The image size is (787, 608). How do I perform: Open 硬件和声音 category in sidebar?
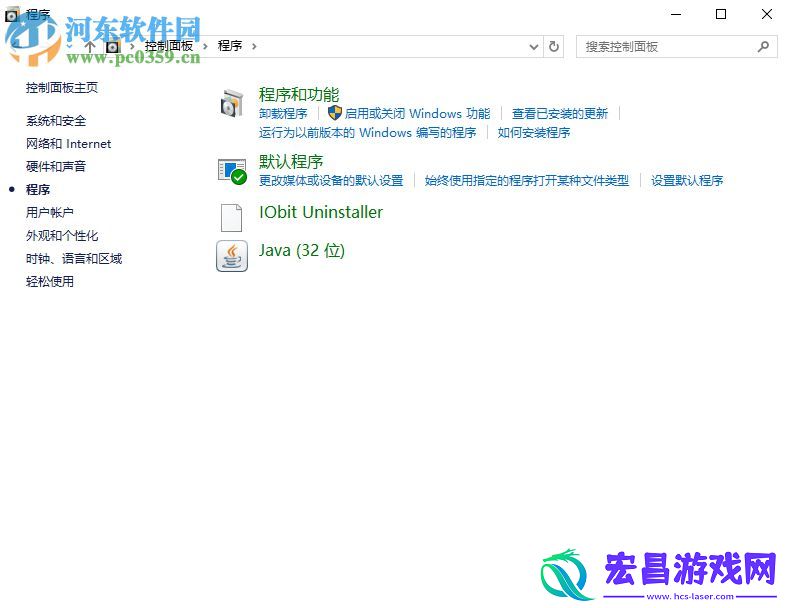(x=56, y=167)
